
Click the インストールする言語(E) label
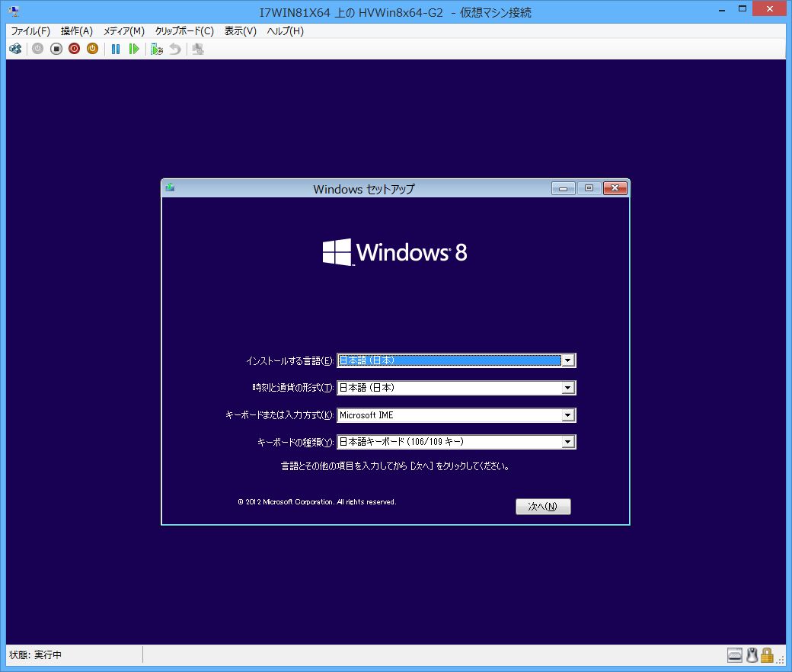(x=290, y=360)
